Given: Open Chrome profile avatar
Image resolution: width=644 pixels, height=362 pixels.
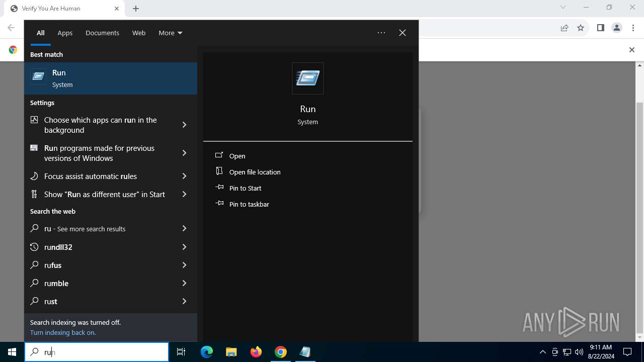Looking at the screenshot, I should click(617, 28).
